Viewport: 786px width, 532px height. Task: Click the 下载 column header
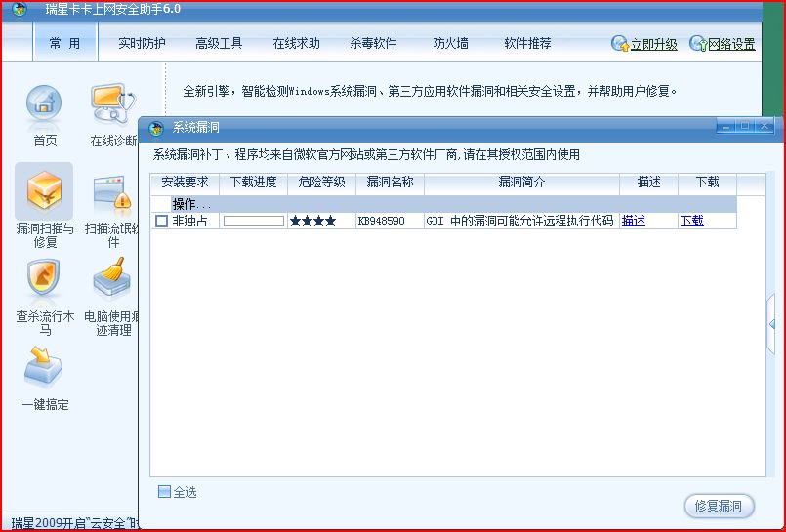pos(707,183)
